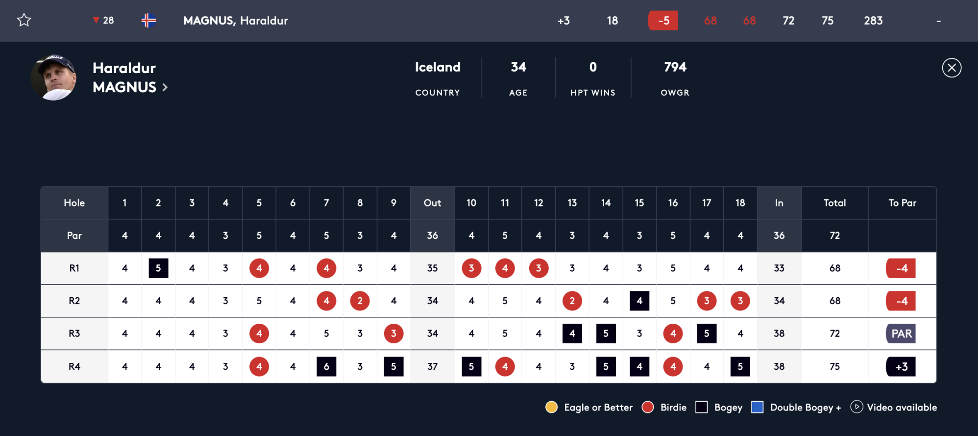Click the R1 hole 2 bogey score
The width and height of the screenshot is (980, 436).
tap(158, 268)
